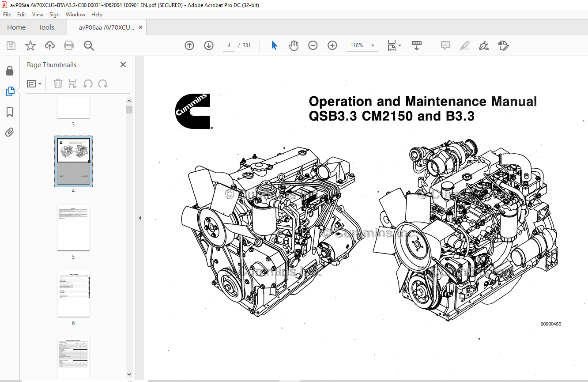Go to next page arrow
Screen dimensions: 588x382
(x=209, y=45)
